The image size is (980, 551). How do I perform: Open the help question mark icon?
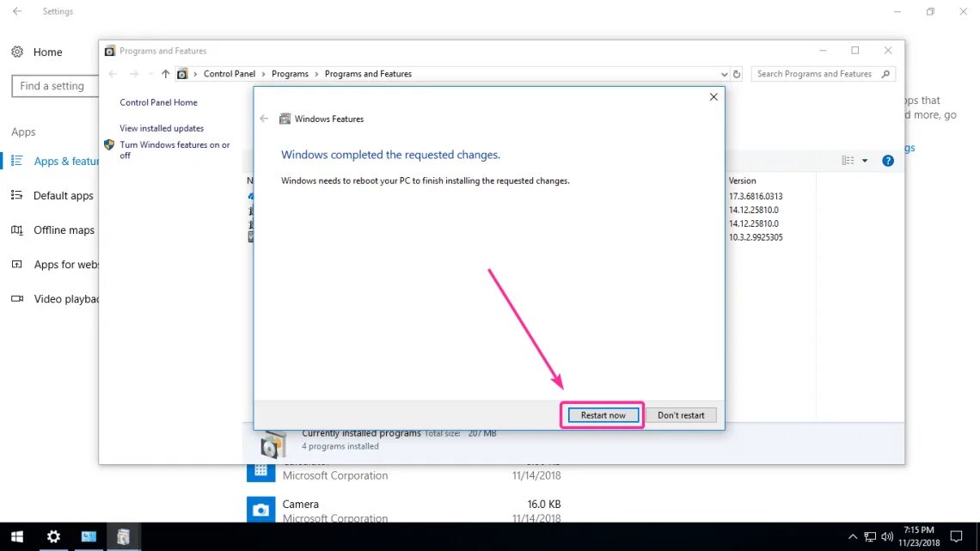(887, 161)
